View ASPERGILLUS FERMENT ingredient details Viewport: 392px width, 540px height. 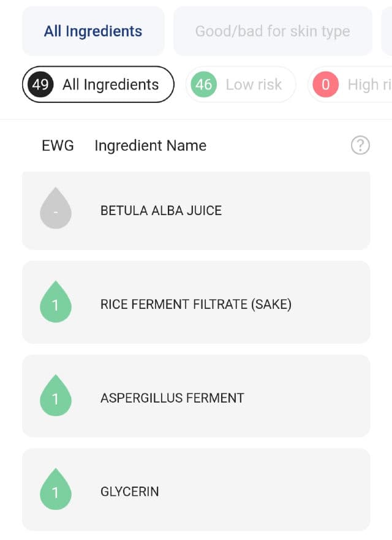[172, 398]
